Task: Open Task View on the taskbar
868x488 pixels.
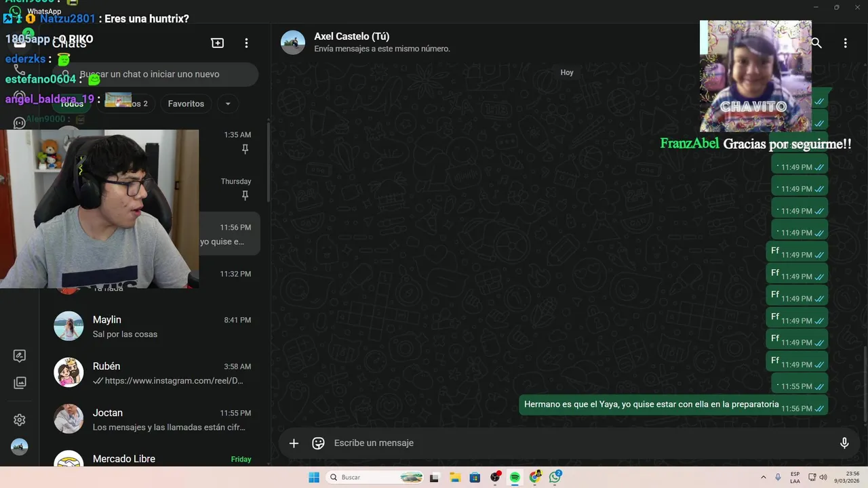Action: tap(434, 477)
